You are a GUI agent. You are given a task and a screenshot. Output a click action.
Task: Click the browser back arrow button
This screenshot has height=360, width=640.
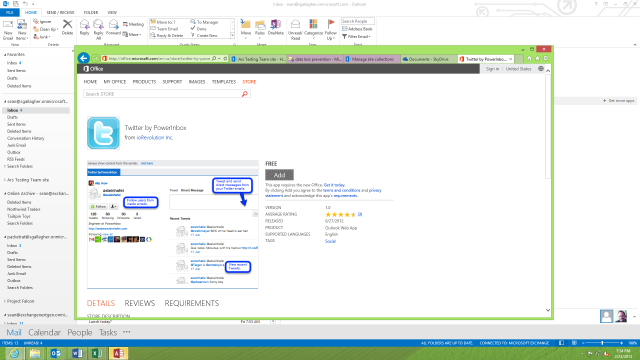coord(84,58)
